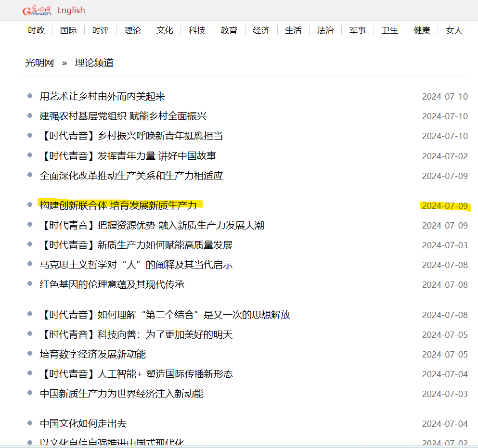
Task: Open article 中国文化如何走出去
Action: (x=83, y=423)
